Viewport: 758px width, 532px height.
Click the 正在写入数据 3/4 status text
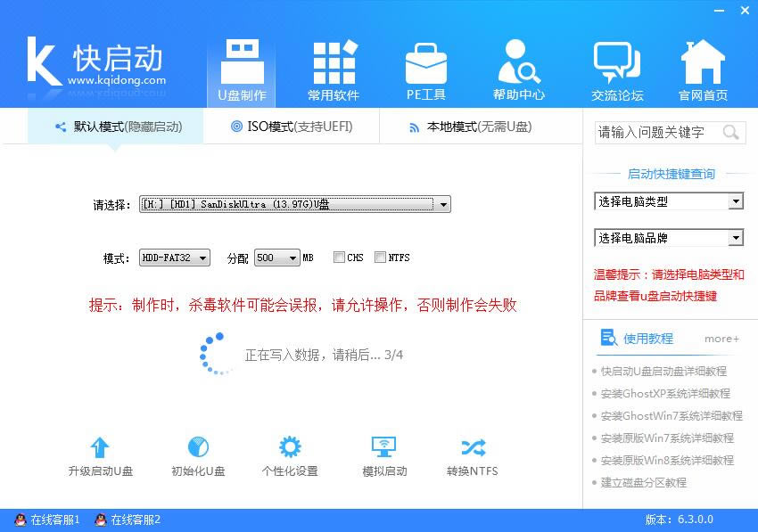(324, 355)
